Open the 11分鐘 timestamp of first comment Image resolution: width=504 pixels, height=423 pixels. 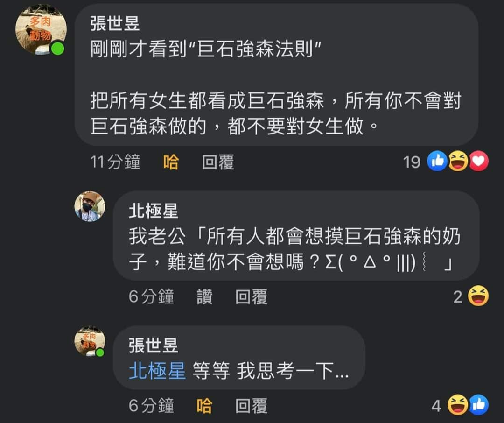(x=115, y=162)
